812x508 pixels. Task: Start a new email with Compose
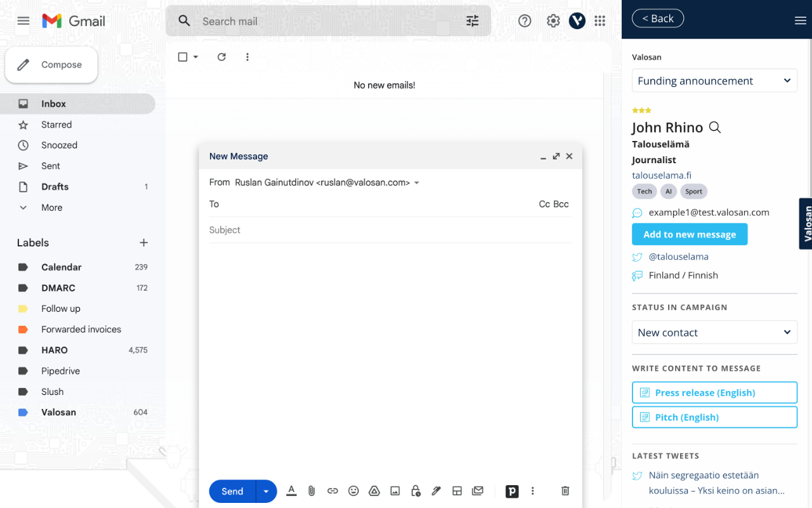[x=51, y=65]
